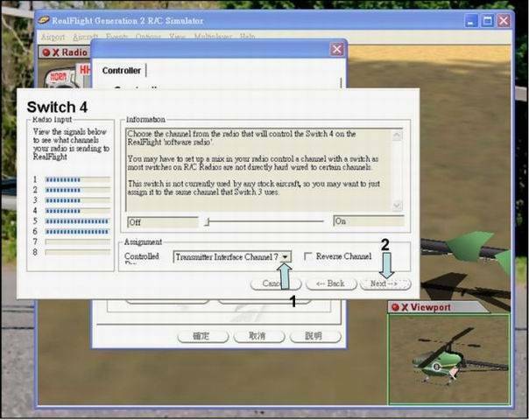
Task: Open the Events menu
Action: (x=116, y=37)
